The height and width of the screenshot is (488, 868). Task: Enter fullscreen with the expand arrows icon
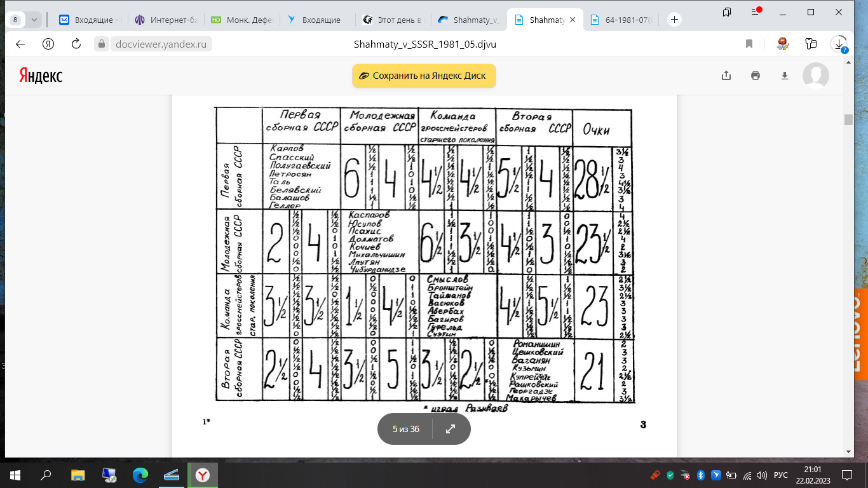[451, 429]
